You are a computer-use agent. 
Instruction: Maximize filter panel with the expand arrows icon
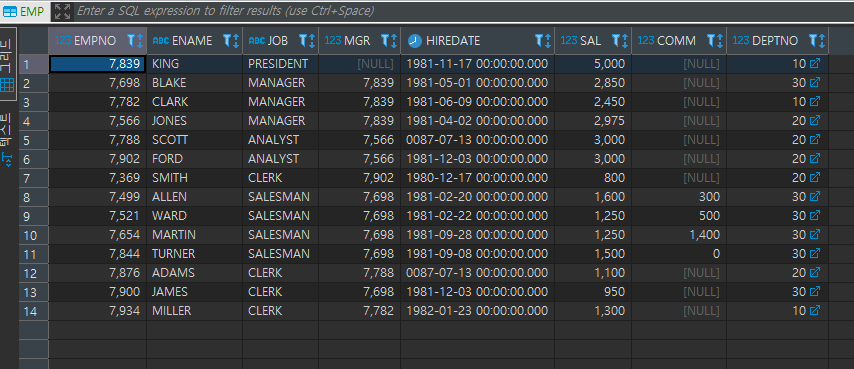[x=63, y=11]
